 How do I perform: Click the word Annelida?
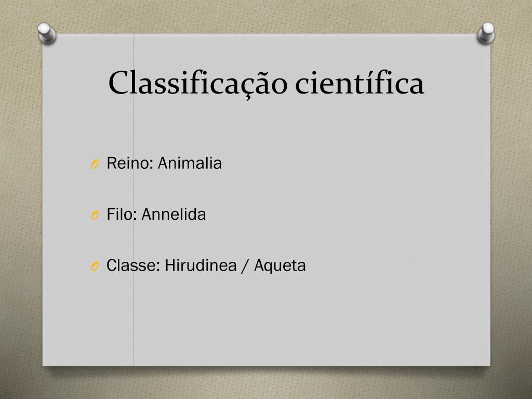[174, 215]
